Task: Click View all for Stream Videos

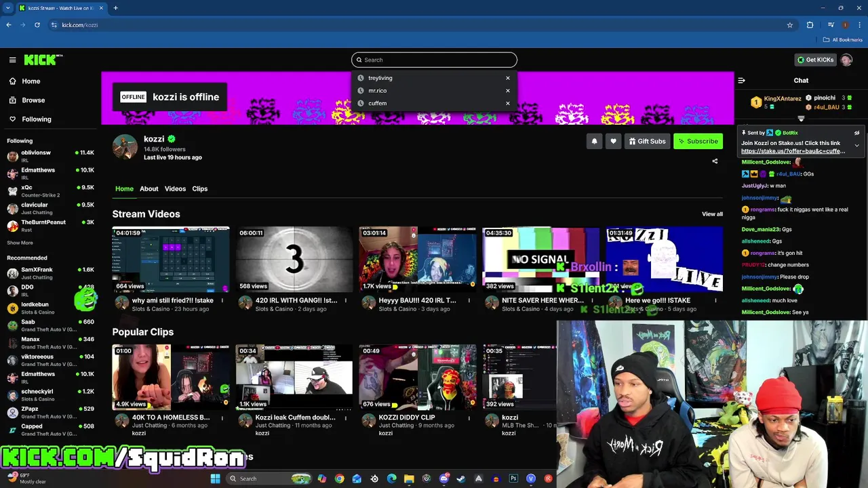Action: (712, 214)
